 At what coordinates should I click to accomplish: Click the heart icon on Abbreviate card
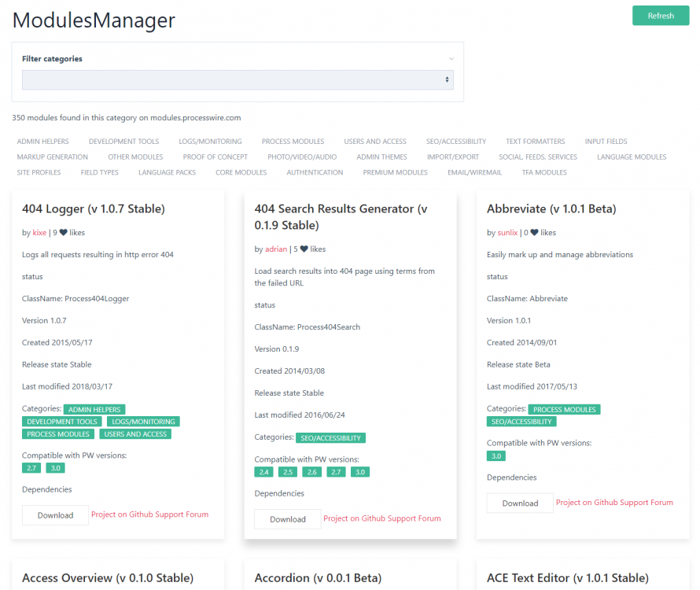click(x=535, y=233)
